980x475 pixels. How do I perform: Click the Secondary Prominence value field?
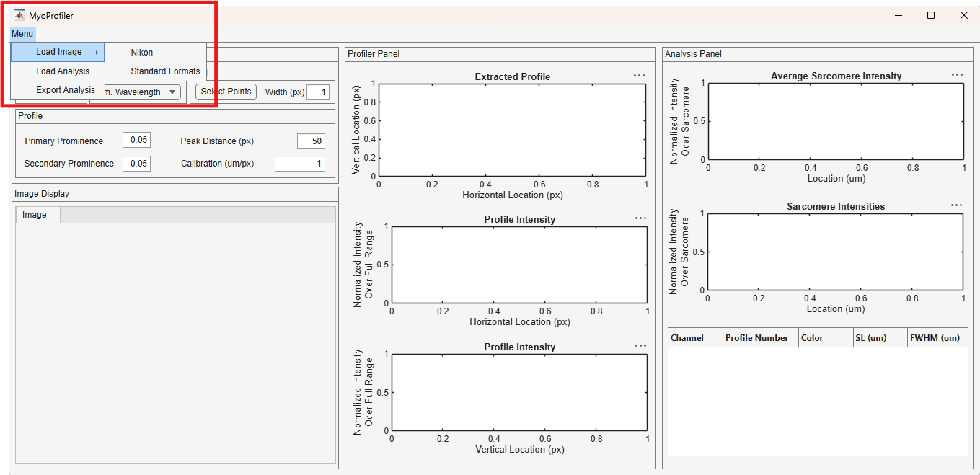click(x=136, y=163)
